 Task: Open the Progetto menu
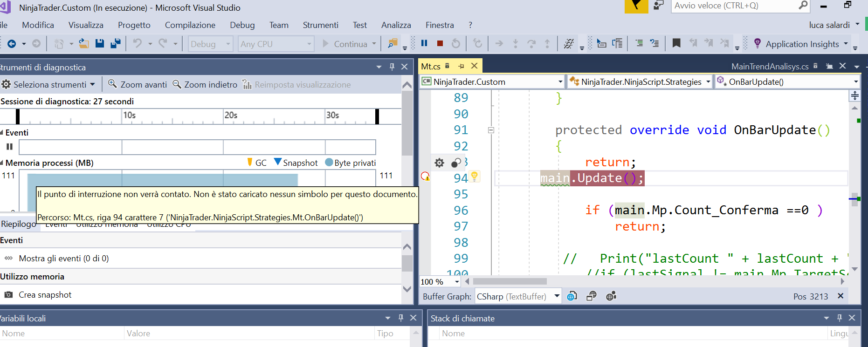(134, 25)
